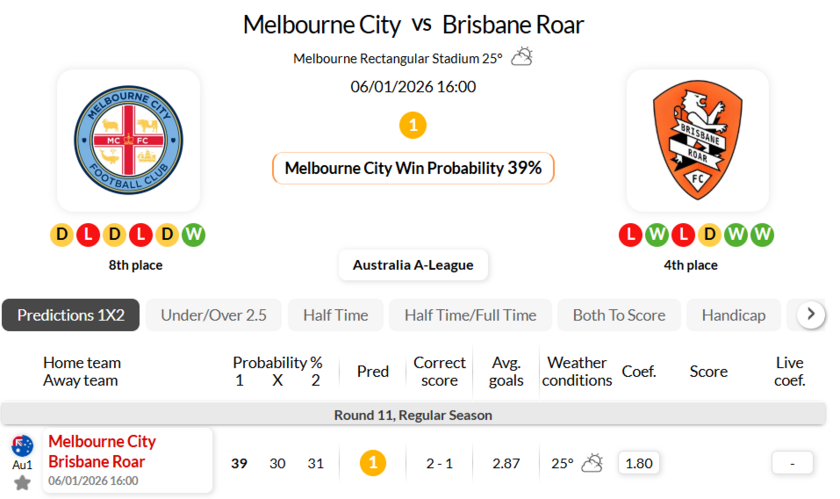Open the Half Time tab
The height and width of the screenshot is (499, 840).
(x=335, y=315)
